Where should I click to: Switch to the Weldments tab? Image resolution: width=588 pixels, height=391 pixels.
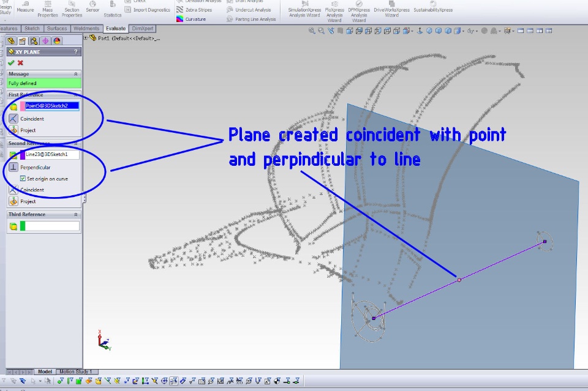(x=86, y=29)
